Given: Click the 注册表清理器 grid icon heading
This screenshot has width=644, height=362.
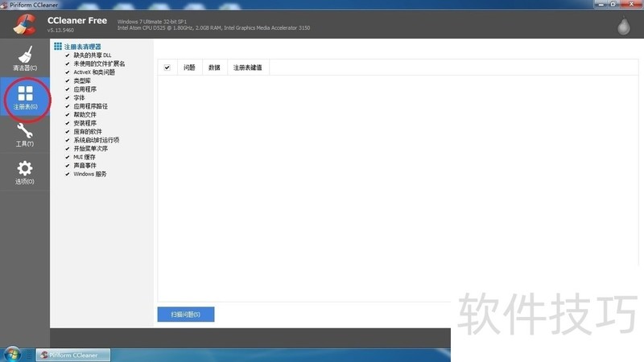Looking at the screenshot, I should pos(58,47).
